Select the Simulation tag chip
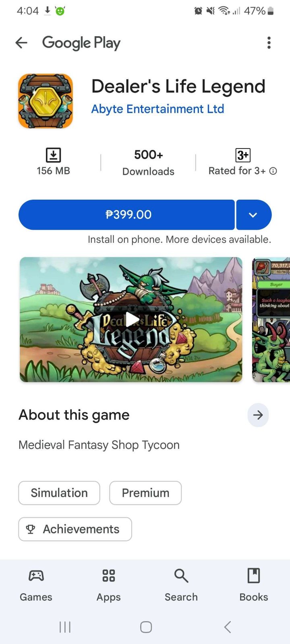The image size is (290, 644). [x=59, y=493]
